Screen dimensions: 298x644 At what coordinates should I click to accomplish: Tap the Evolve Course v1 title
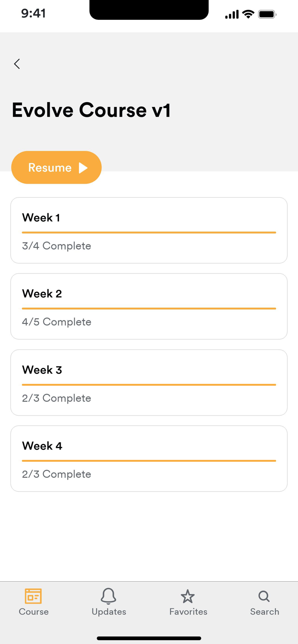click(91, 110)
